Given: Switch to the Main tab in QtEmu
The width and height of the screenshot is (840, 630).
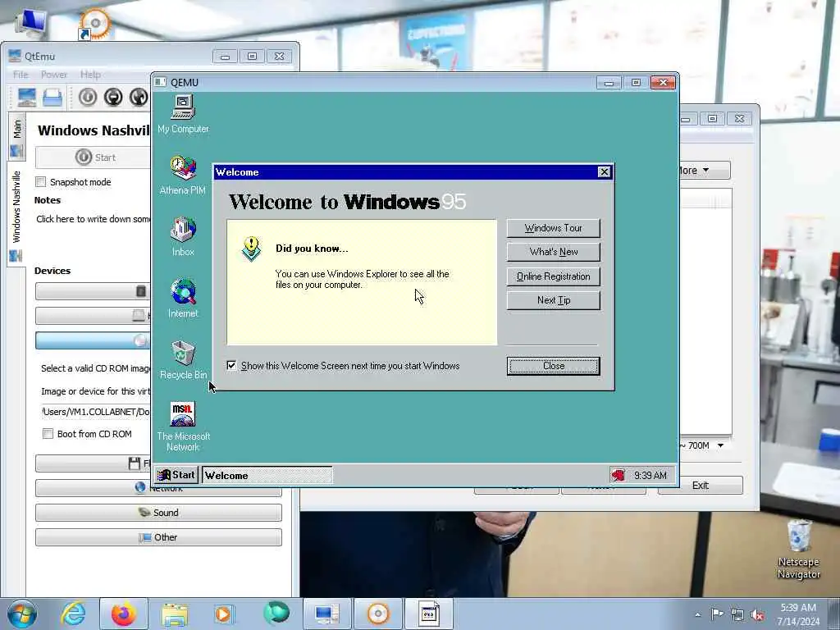Looking at the screenshot, I should tap(16, 136).
